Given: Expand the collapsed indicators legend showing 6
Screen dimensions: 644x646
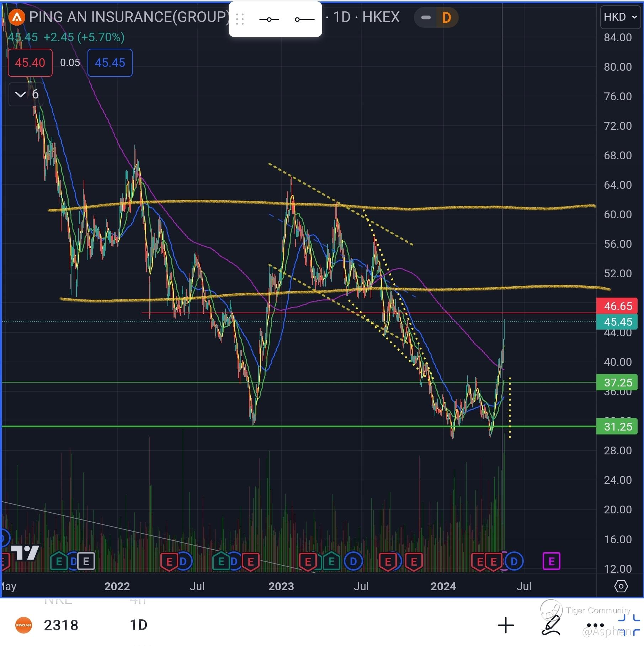Looking at the screenshot, I should 26,94.
